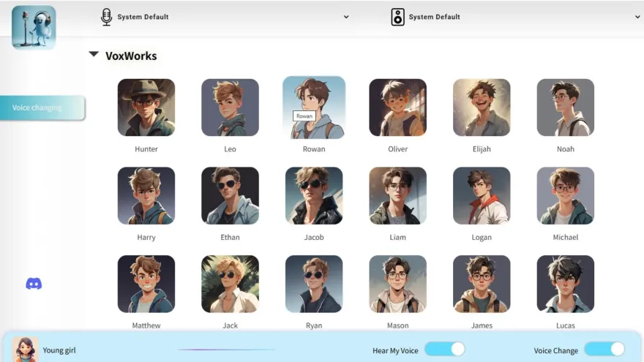The image size is (644, 362).
Task: Collapse the VoxWorks section triangle
Action: coord(94,54)
